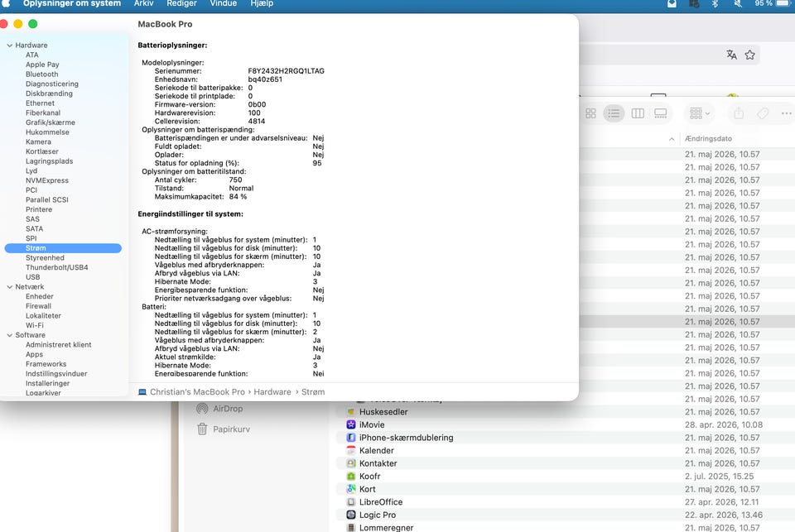Select Bluetooth in the Hardware list
The image size is (795, 532).
point(42,74)
